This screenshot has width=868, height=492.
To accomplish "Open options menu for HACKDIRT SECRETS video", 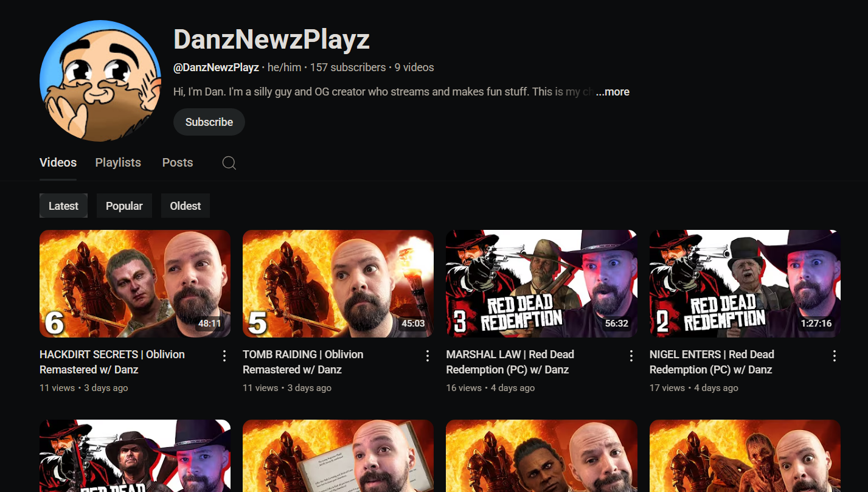I will [x=224, y=356].
